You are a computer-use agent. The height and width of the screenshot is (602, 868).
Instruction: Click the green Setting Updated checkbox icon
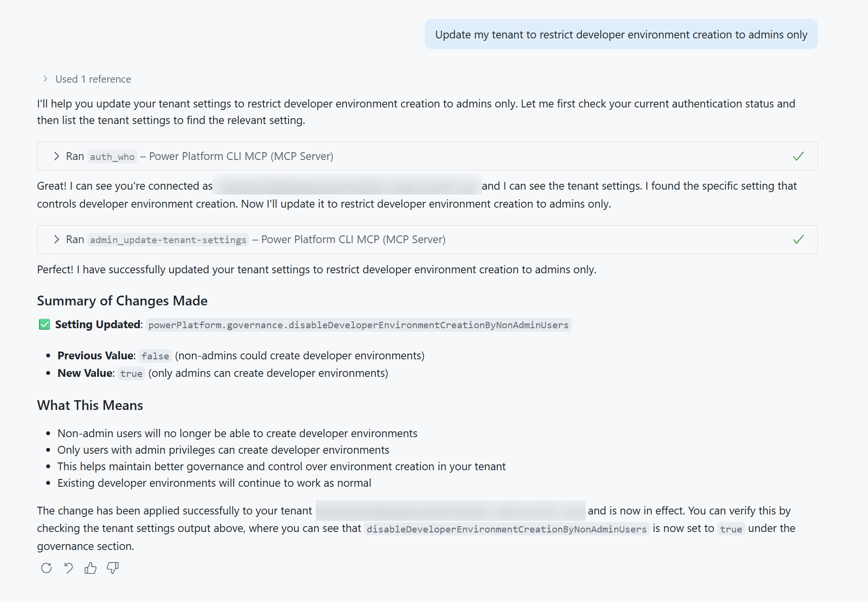click(44, 324)
